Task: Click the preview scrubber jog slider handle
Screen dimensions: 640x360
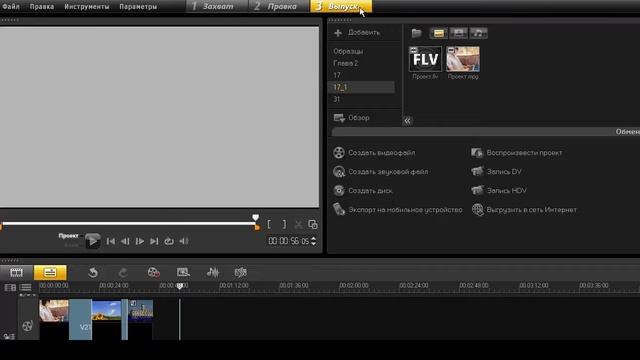Action: (x=256, y=218)
